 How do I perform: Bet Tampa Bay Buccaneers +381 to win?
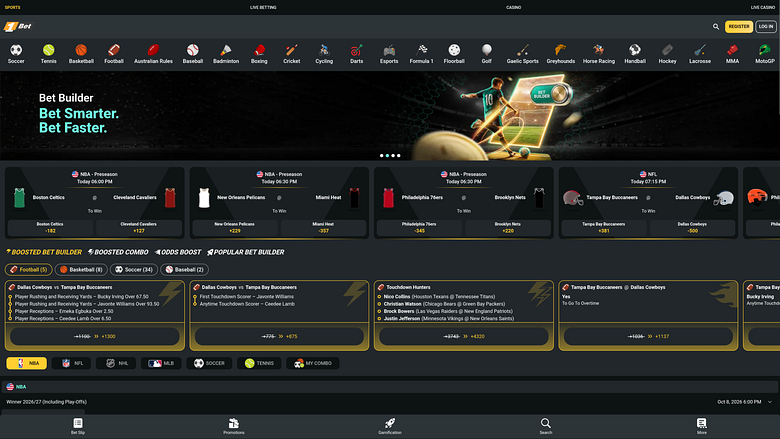pos(604,228)
